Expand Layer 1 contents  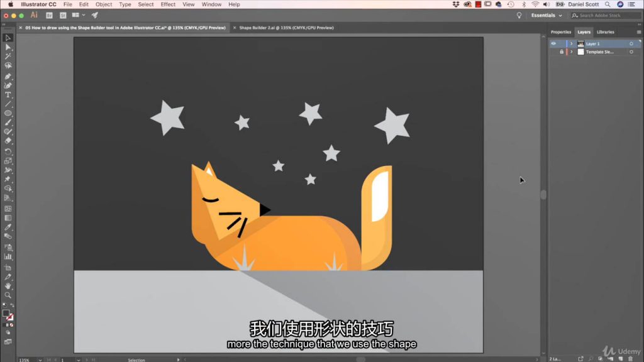click(x=571, y=43)
